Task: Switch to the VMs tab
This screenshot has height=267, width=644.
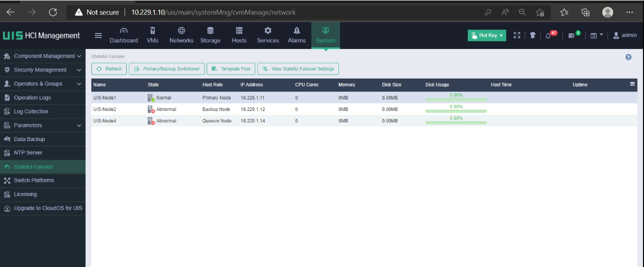Action: click(x=153, y=35)
